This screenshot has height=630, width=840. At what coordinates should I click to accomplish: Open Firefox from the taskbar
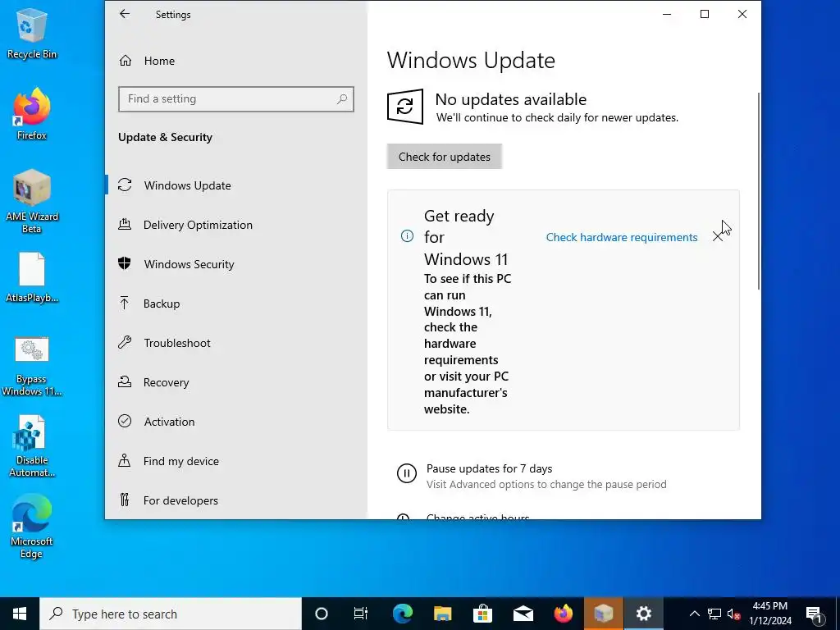pos(563,614)
